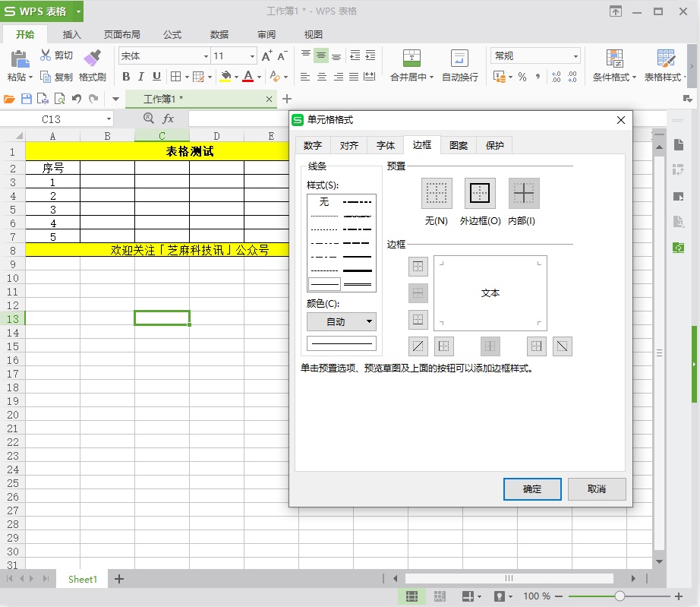Toggle the top border button
The height and width of the screenshot is (607, 700).
click(418, 267)
